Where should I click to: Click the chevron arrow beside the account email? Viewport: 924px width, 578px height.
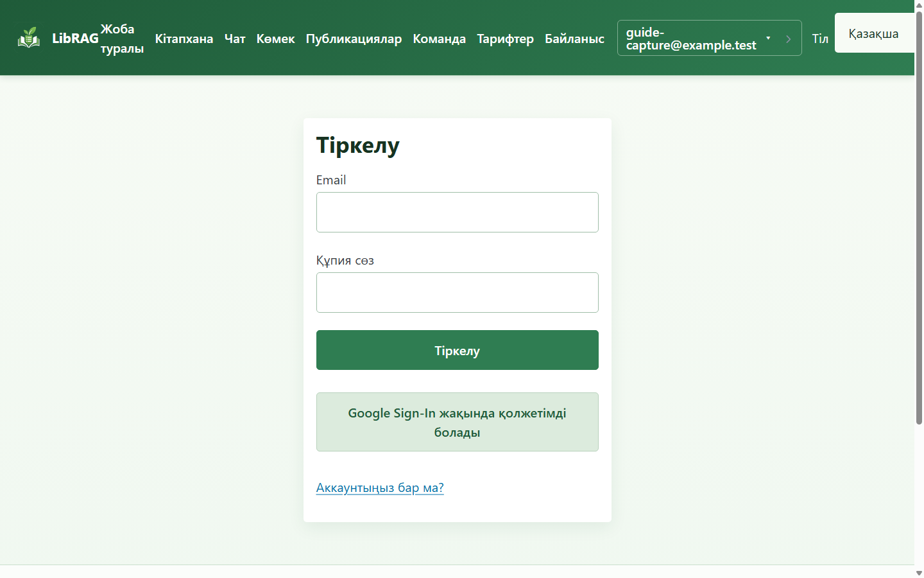click(789, 39)
